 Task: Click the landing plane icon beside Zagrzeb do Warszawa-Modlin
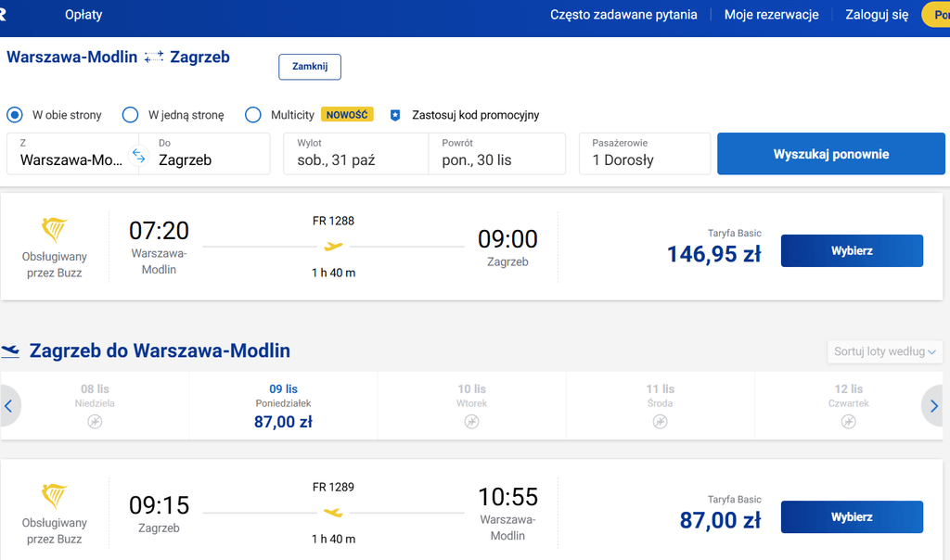pos(10,350)
